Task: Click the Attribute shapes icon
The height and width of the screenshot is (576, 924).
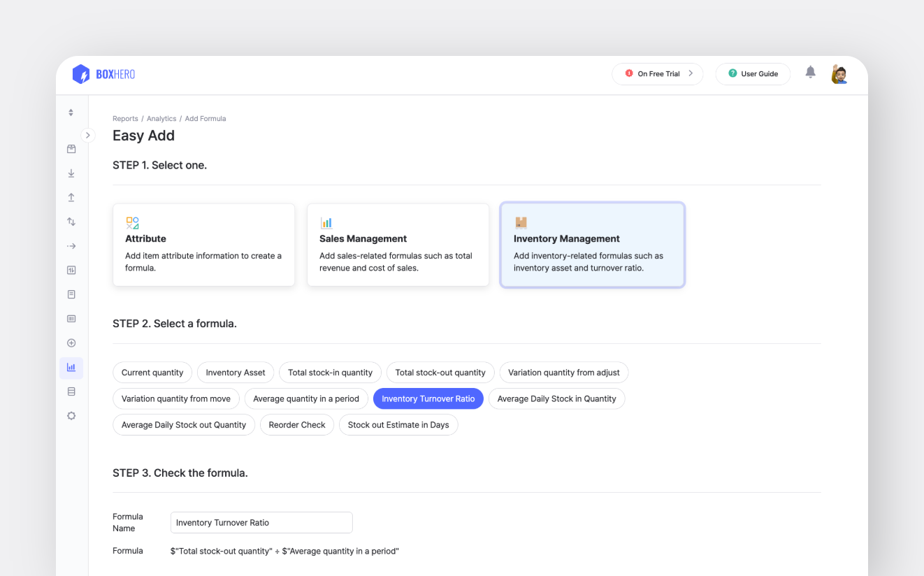Action: (132, 223)
